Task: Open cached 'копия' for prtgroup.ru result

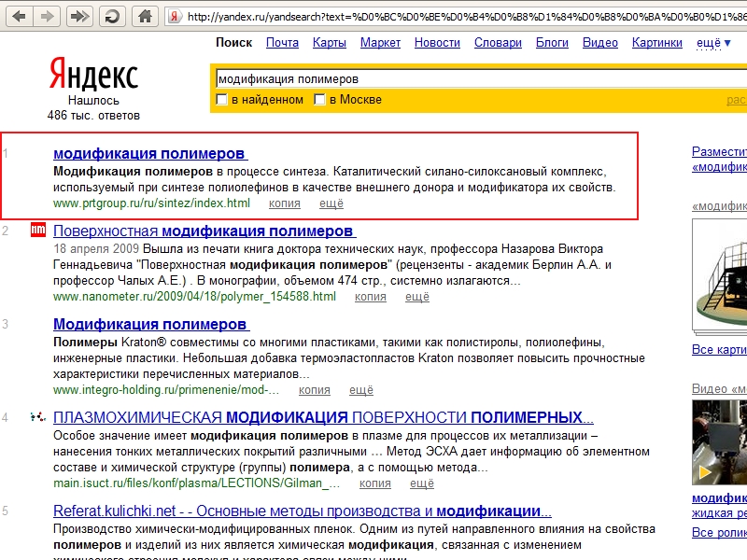Action: [285, 203]
